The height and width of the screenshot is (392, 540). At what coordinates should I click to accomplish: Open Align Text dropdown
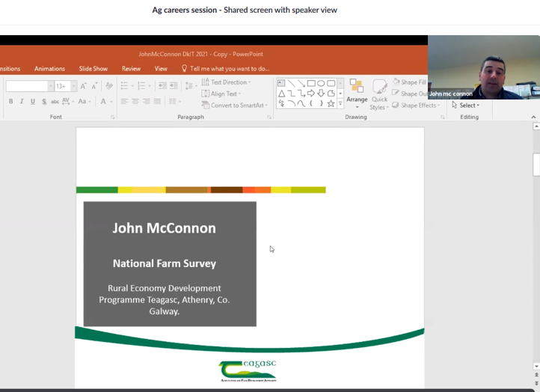pyautogui.click(x=221, y=94)
